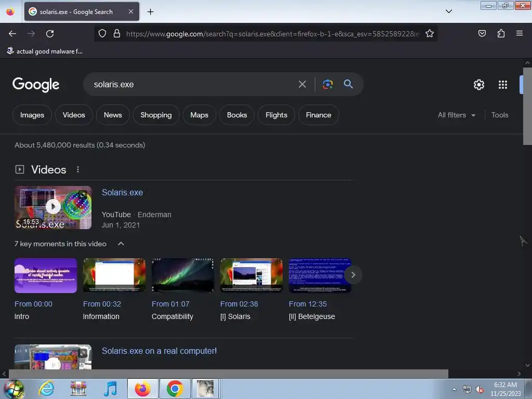Viewport: 532px width, 399px height.
Task: Filter results by News
Action: click(x=113, y=115)
